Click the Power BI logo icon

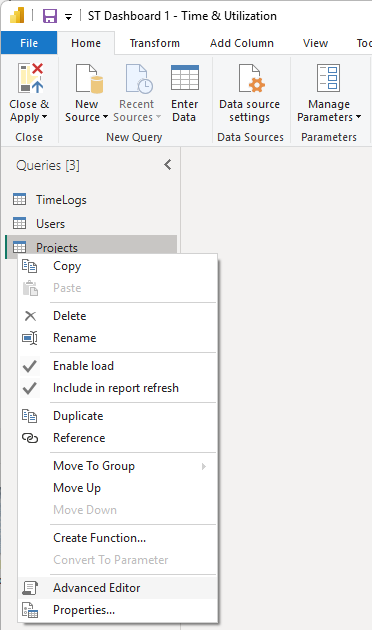(x=17, y=16)
